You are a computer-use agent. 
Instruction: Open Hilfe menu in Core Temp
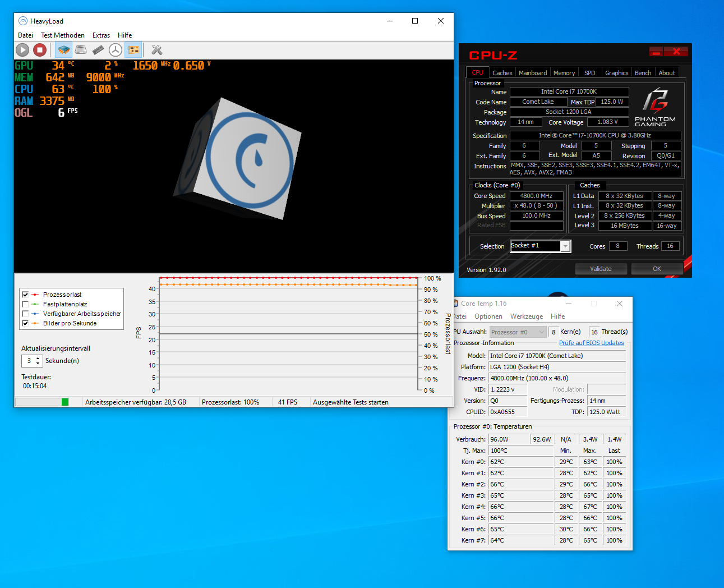pyautogui.click(x=557, y=316)
